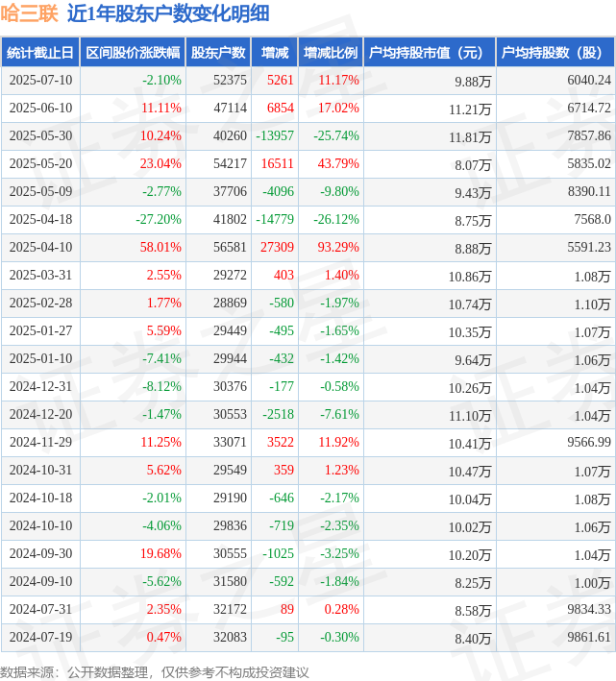
Task: Click the 数据来源 footer note
Action: click(x=154, y=672)
